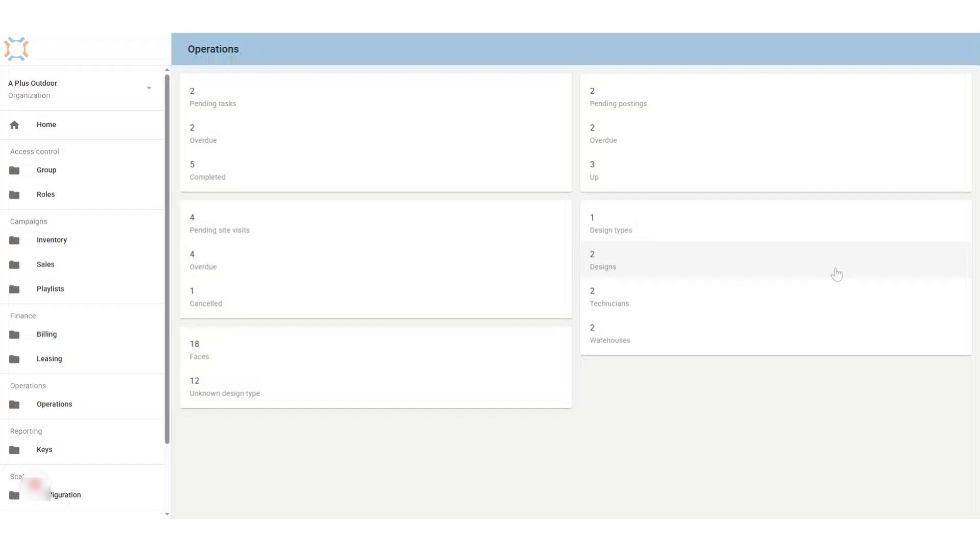
Task: Open Unknown design type stat
Action: coord(376,387)
